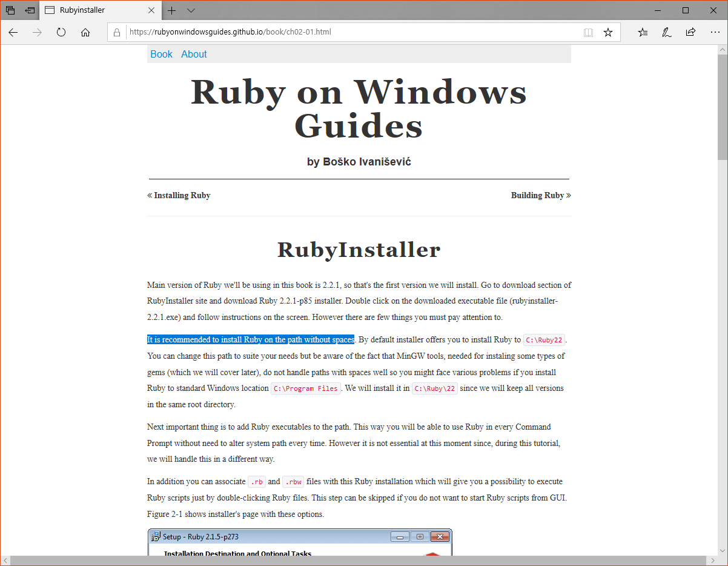This screenshot has height=566, width=728.
Task: Click the vertical scrollbar up arrow
Action: click(x=723, y=50)
